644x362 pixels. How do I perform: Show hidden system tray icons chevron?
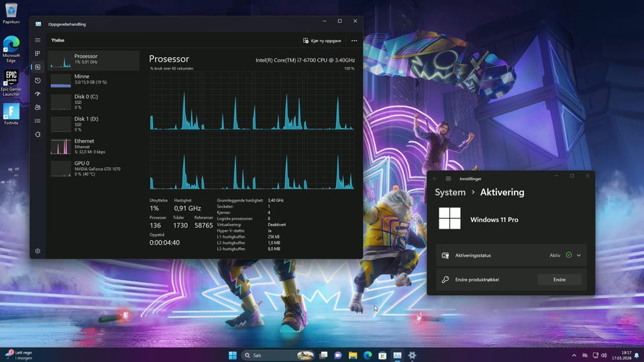point(574,355)
